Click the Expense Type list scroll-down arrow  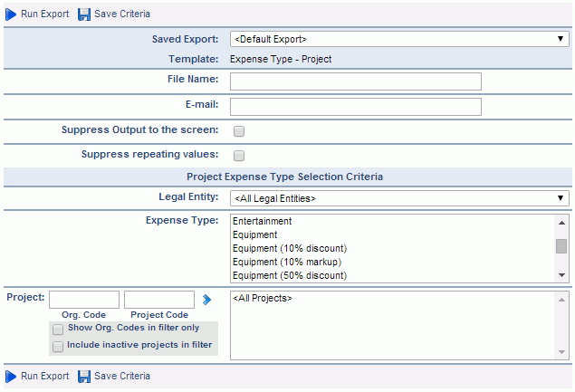coord(561,275)
